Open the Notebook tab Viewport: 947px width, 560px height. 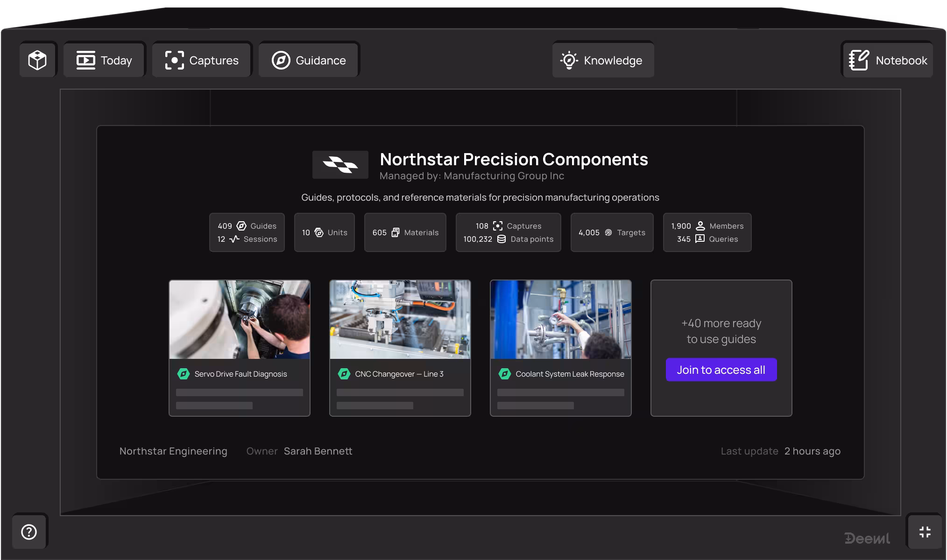pos(887,60)
